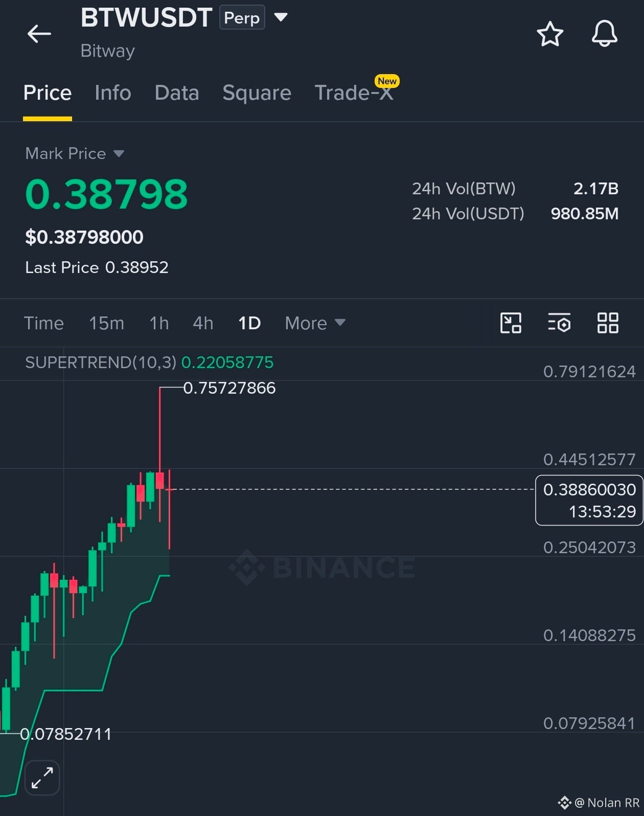The image size is (644, 816).
Task: Open the picture-in-picture chart icon
Action: coord(511,323)
